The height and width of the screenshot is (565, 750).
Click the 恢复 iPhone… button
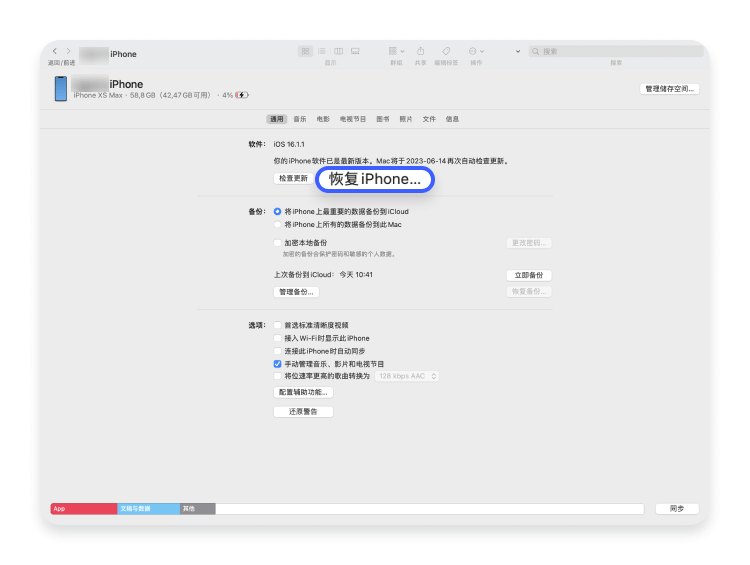pos(375,179)
